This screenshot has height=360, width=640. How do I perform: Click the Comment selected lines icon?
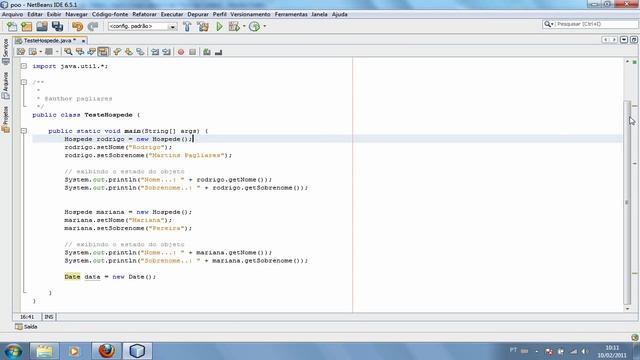[207, 52]
